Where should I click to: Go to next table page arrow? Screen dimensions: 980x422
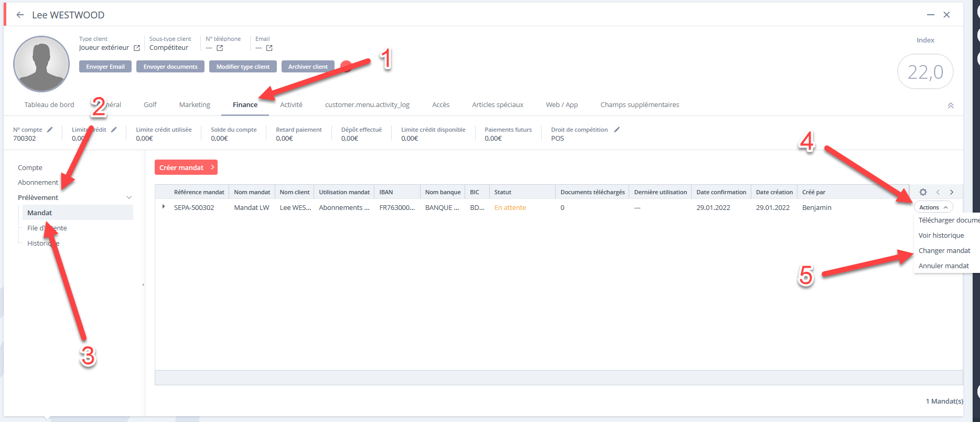coord(952,192)
